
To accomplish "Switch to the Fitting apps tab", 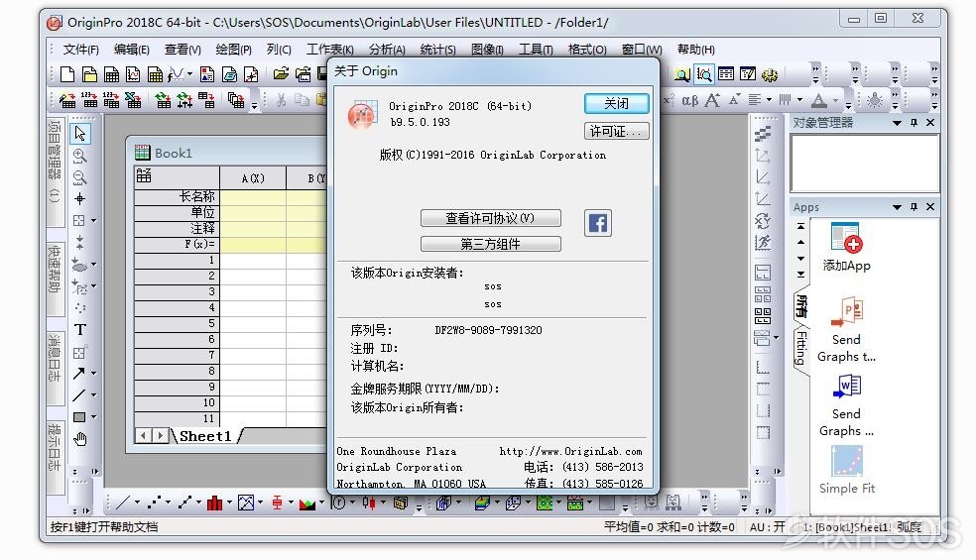I will click(x=801, y=349).
